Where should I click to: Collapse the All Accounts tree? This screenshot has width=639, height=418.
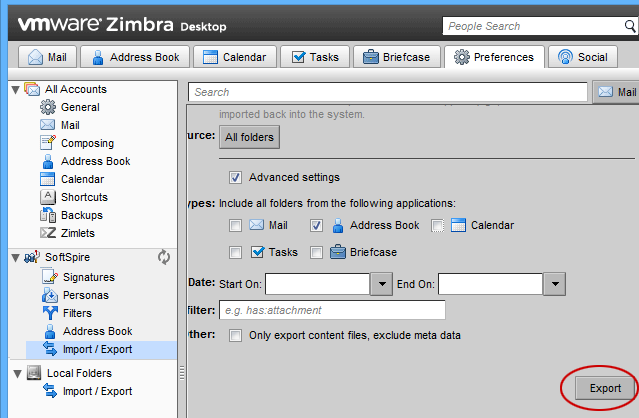pos(16,90)
